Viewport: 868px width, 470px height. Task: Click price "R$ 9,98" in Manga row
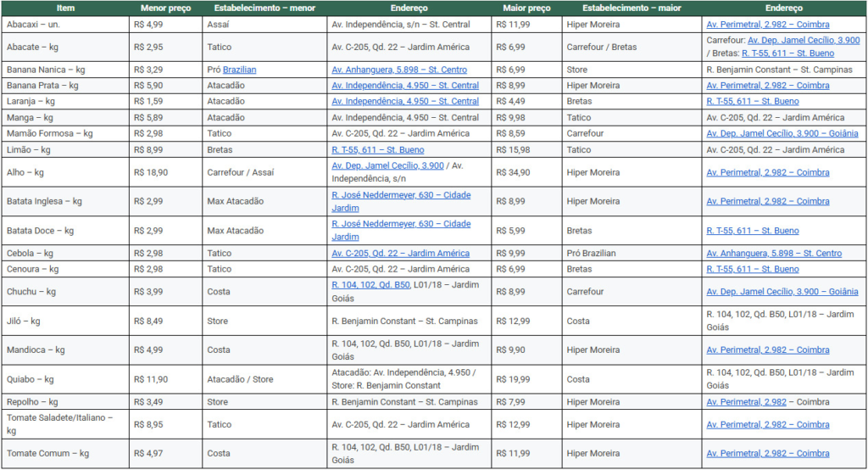click(x=511, y=117)
